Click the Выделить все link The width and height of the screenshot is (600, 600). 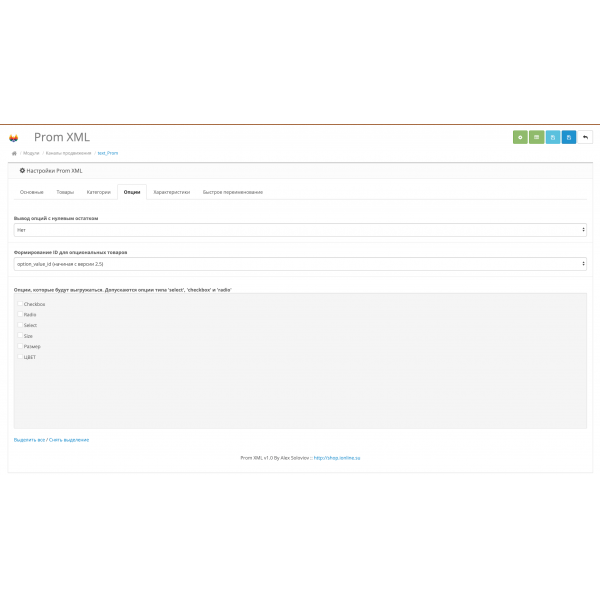coord(29,440)
